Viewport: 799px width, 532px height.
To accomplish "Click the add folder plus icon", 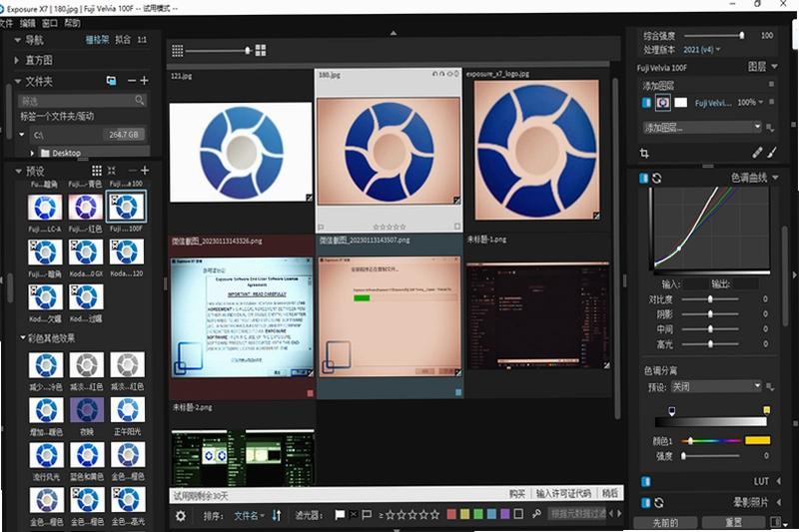I will point(145,81).
